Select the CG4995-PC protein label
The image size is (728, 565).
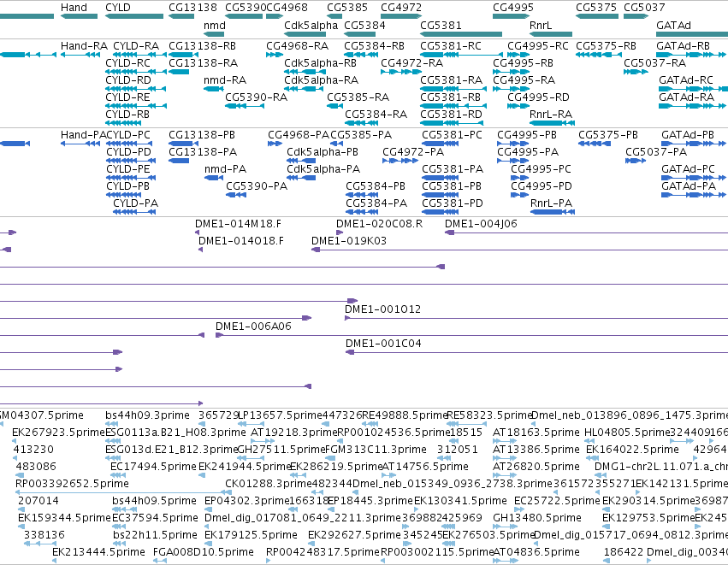coord(541,169)
